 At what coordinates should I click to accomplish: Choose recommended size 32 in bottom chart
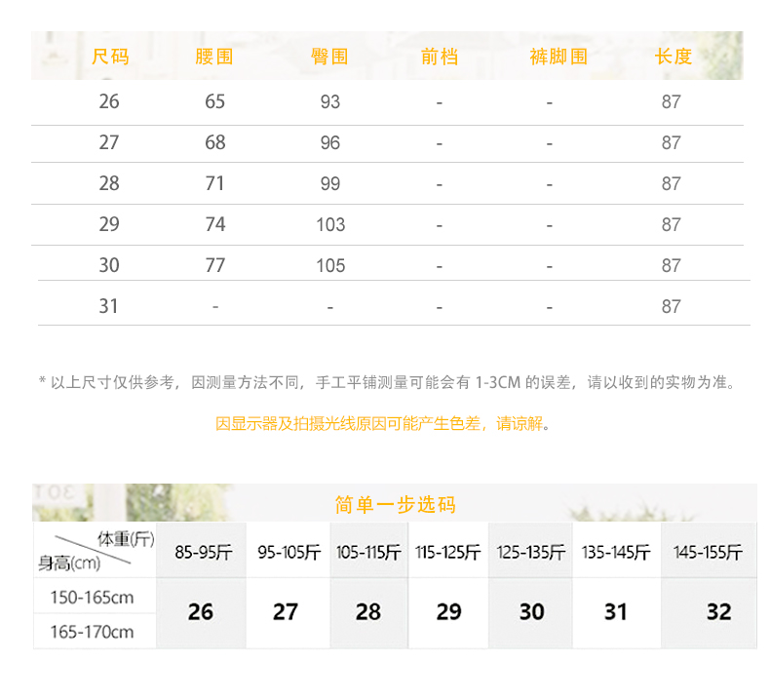click(x=718, y=612)
